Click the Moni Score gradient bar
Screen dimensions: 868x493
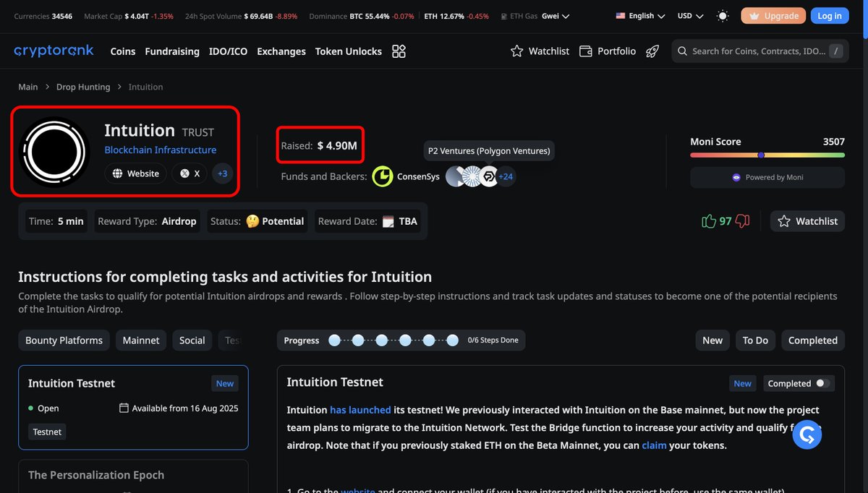pyautogui.click(x=767, y=155)
